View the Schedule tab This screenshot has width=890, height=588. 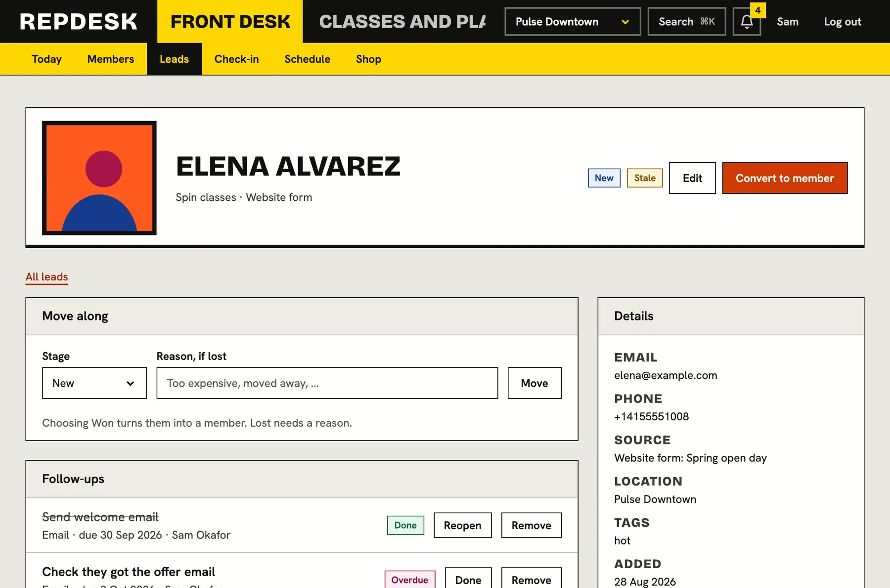(307, 59)
